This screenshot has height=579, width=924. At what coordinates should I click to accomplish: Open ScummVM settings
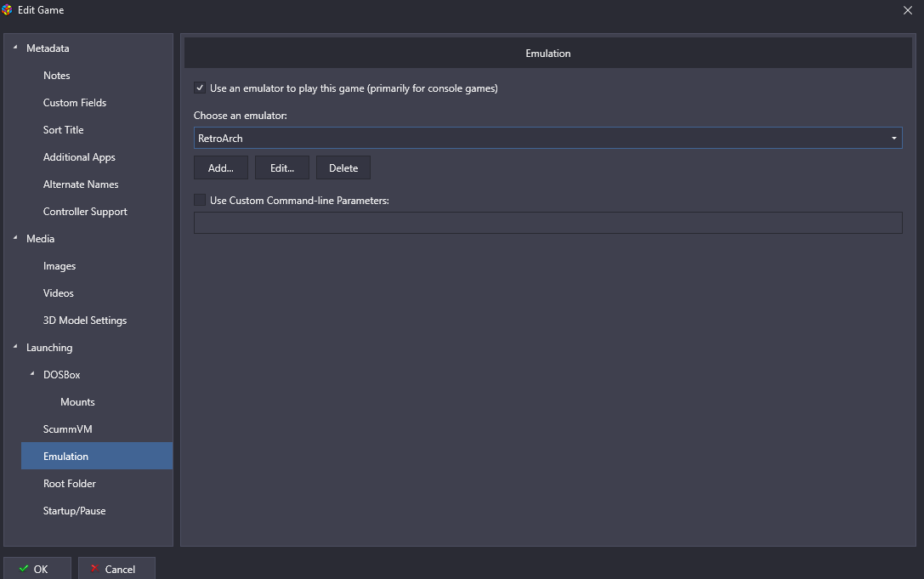click(67, 429)
